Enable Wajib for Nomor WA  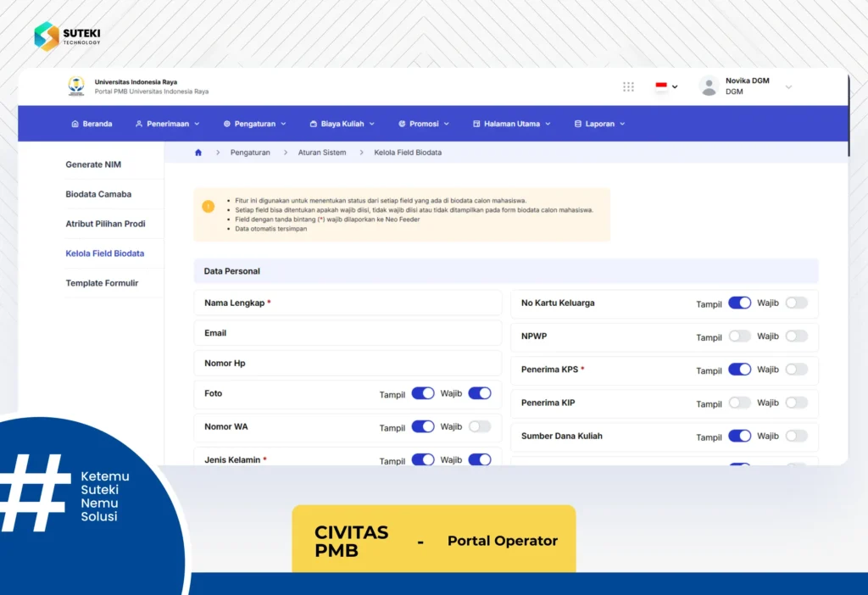point(480,426)
